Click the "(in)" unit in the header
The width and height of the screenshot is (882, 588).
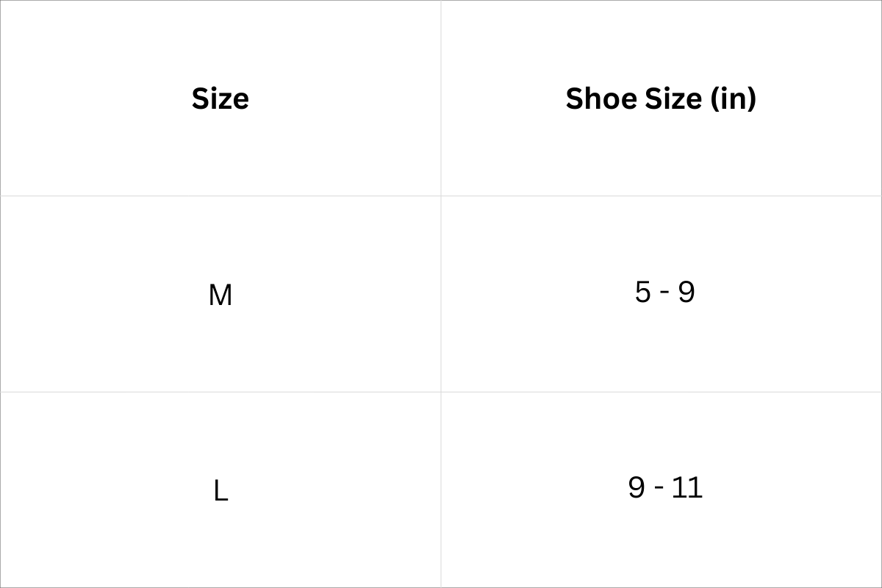[x=733, y=98]
